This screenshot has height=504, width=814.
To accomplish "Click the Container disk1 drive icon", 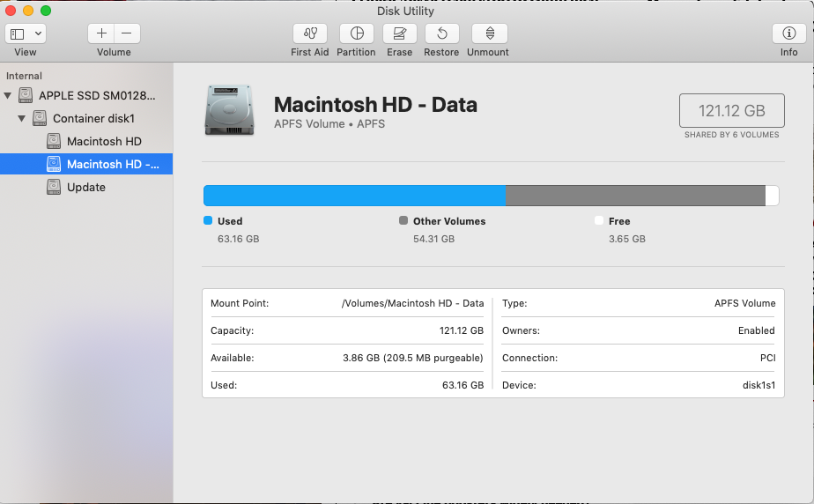I will coord(40,118).
